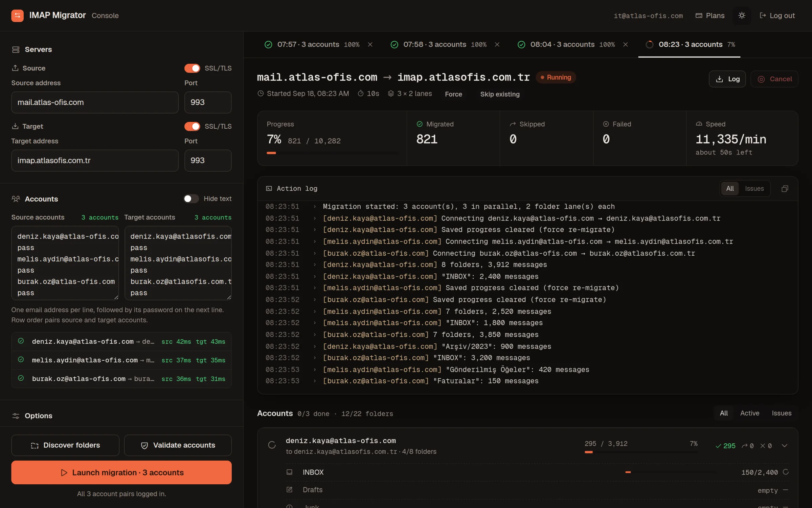The height and width of the screenshot is (508, 812).
Task: Click the Drafts folder pencil icon
Action: pos(289,490)
